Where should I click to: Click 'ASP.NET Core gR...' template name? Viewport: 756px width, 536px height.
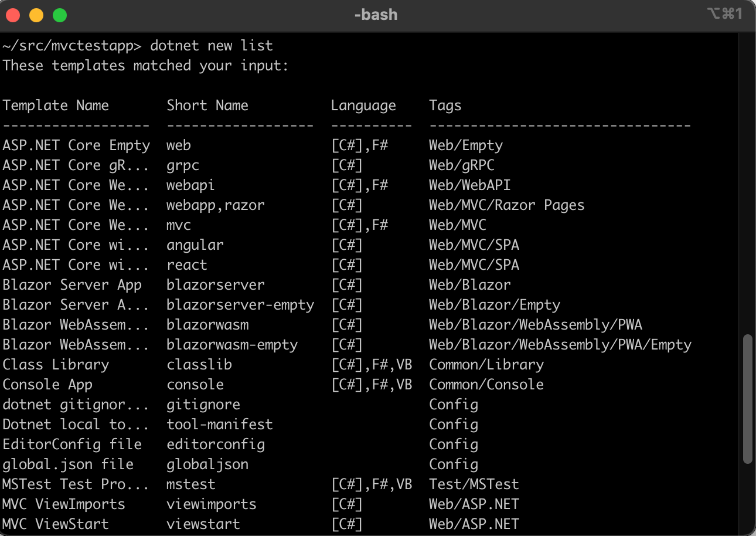click(x=76, y=165)
